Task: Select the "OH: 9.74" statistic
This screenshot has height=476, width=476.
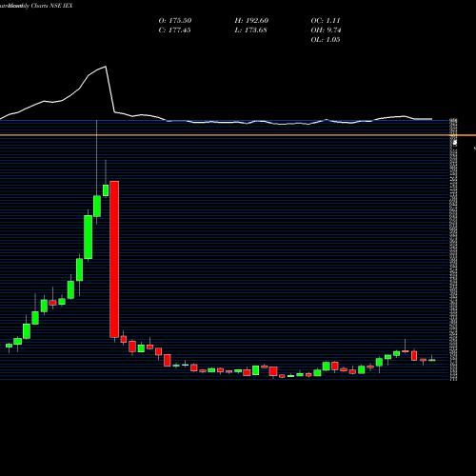Action: pos(326,30)
